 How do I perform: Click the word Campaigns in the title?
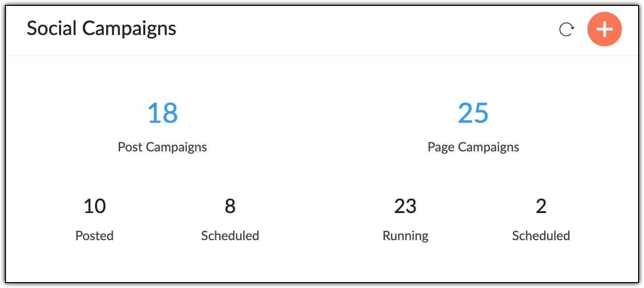129,29
